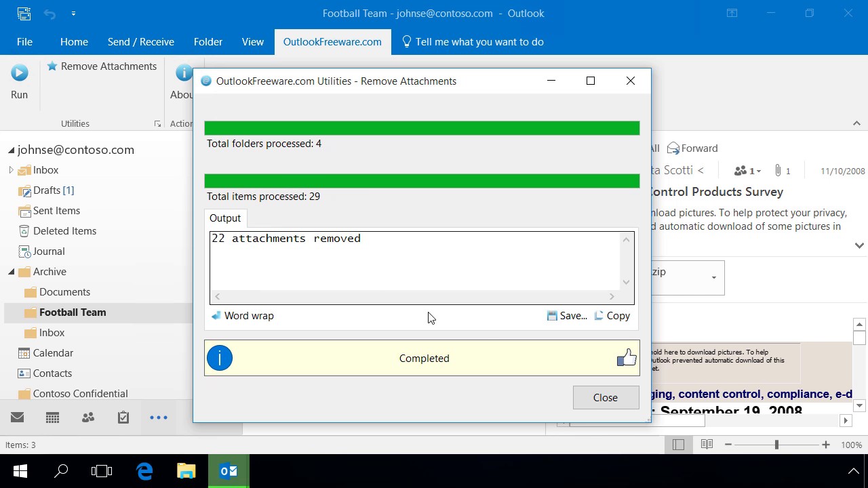
Task: Close the Remove Attachments dialog with Close button
Action: click(x=606, y=398)
